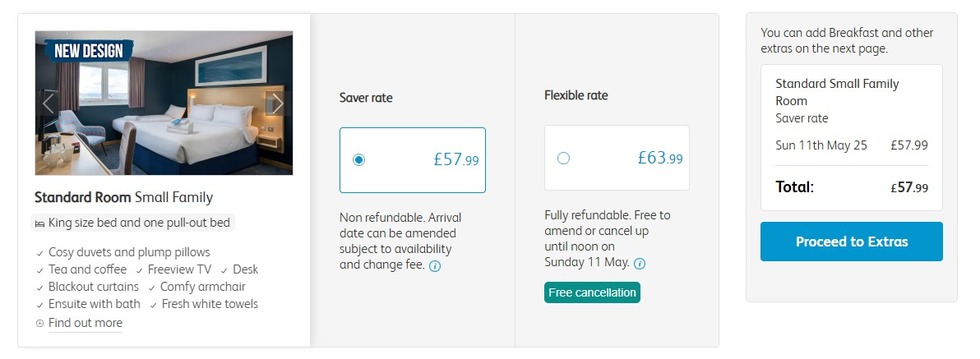Expand Find out more room details
The height and width of the screenshot is (359, 980).
[x=85, y=323]
